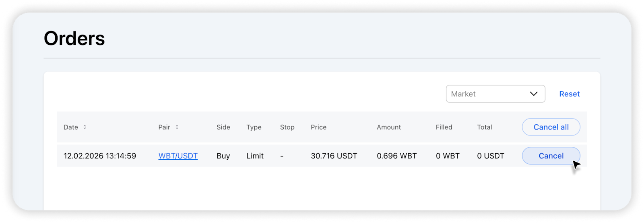Click the Total column header
The height and width of the screenshot is (223, 644).
[x=485, y=127]
